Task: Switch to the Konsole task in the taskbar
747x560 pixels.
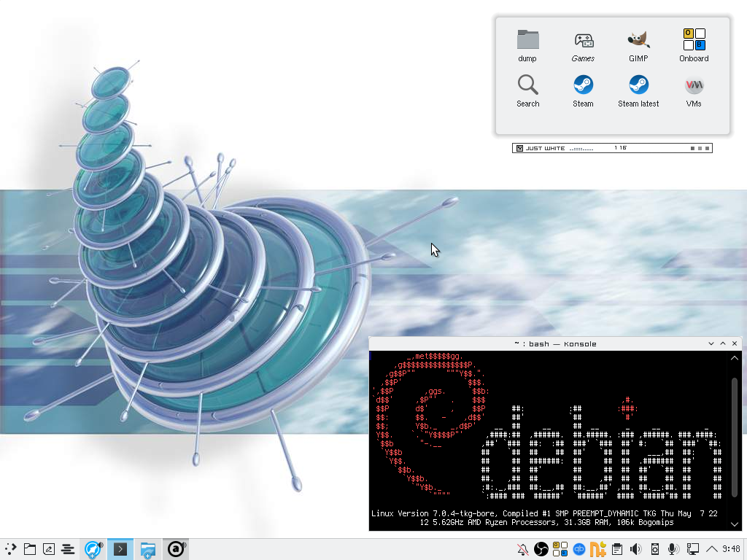Action: [120, 549]
